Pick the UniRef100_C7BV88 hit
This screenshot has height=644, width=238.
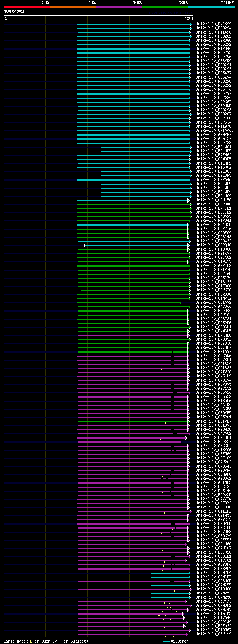[x=213, y=524]
